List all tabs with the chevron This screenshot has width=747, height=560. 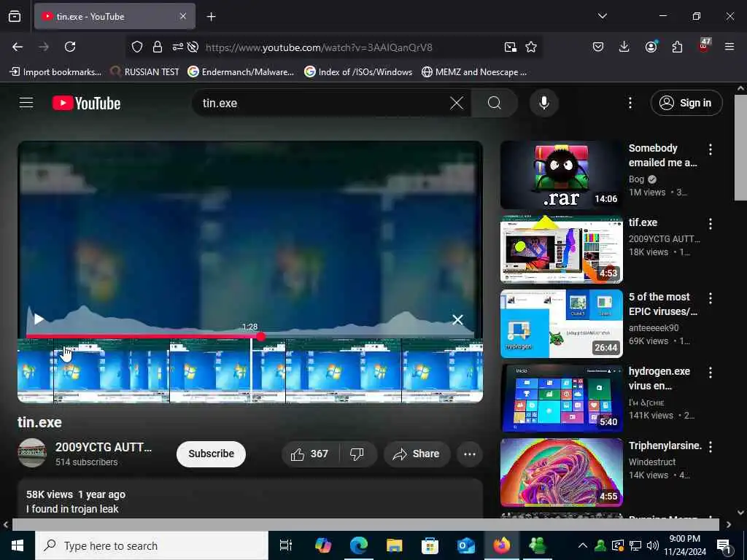tap(602, 16)
